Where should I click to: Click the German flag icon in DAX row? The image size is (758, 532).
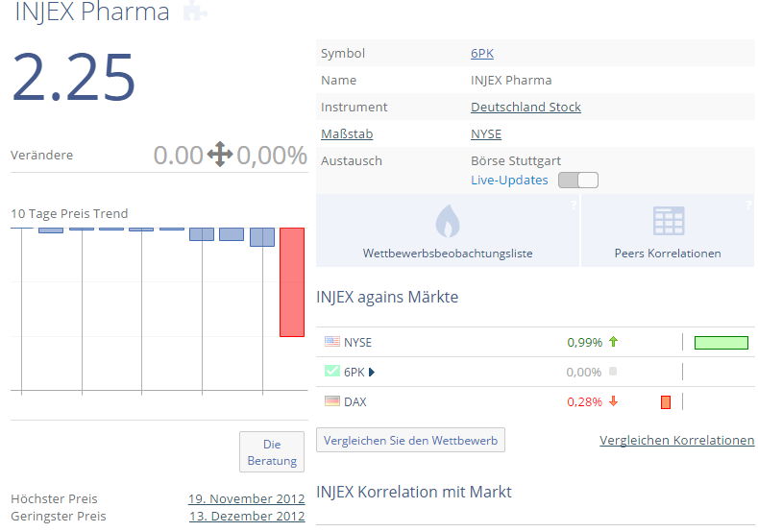[x=332, y=401]
